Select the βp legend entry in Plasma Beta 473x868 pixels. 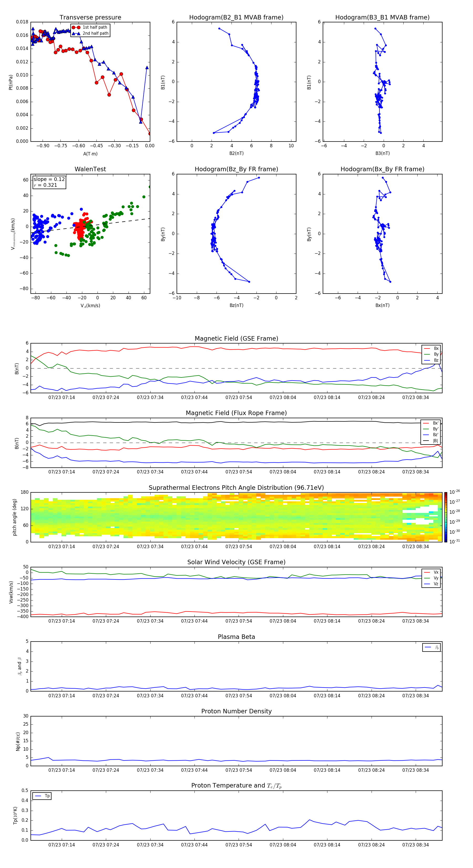[x=431, y=647]
